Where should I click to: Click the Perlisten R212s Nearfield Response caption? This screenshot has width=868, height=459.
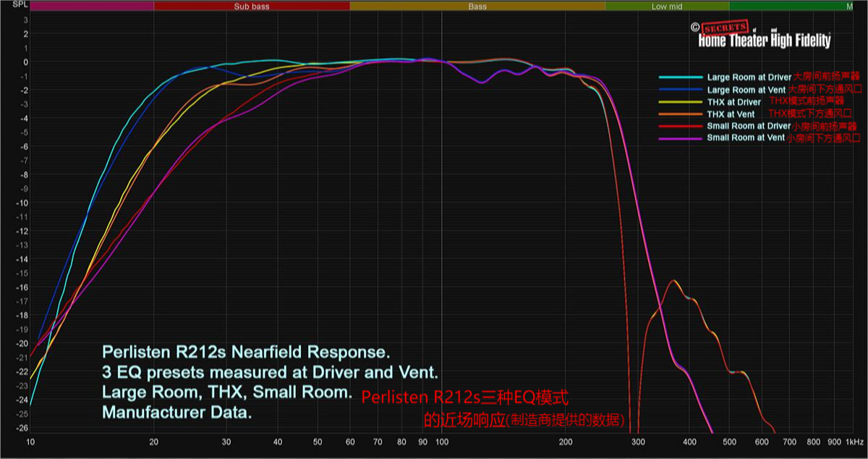(x=246, y=353)
